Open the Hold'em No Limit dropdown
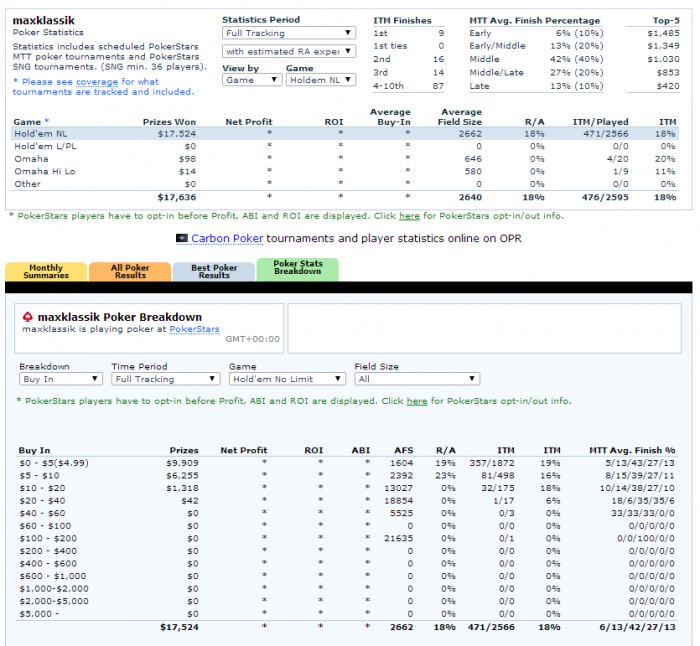The image size is (700, 646). pyautogui.click(x=285, y=379)
